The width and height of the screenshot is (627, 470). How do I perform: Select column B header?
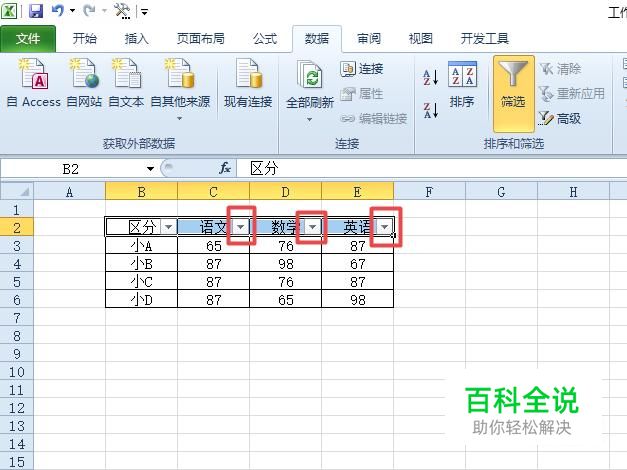[x=141, y=192]
